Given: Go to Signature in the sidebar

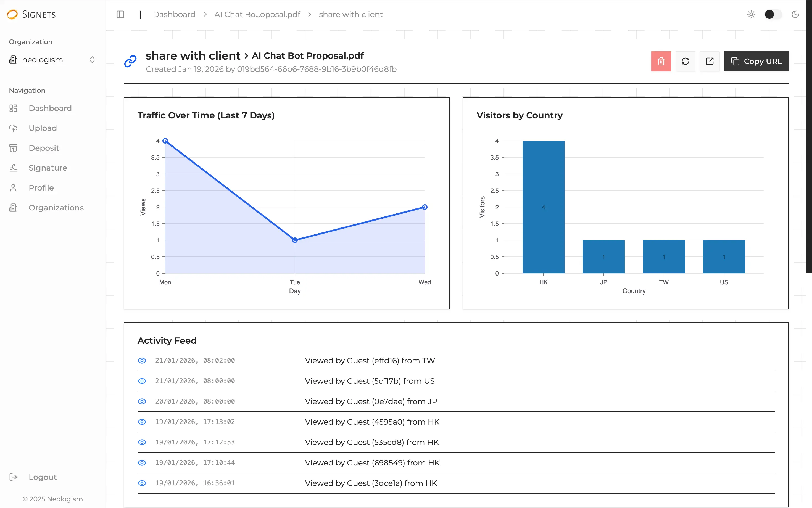Looking at the screenshot, I should 48,168.
